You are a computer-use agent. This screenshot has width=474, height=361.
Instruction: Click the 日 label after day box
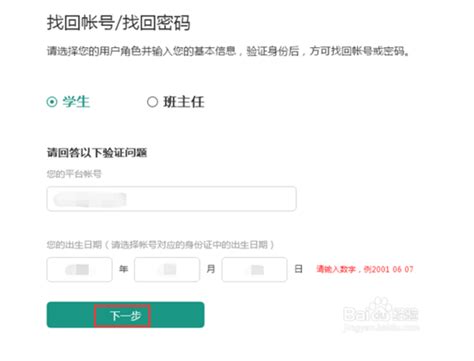click(x=298, y=269)
